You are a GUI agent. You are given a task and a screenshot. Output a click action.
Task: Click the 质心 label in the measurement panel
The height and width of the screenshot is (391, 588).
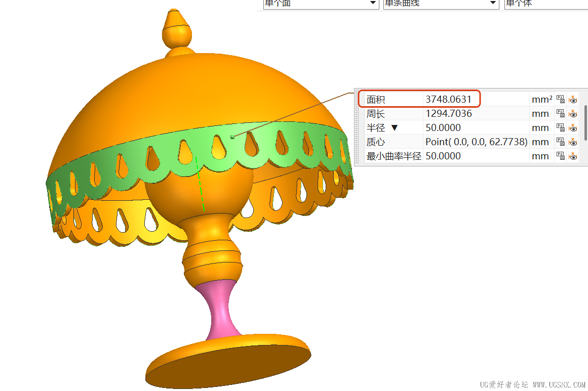pos(376,142)
